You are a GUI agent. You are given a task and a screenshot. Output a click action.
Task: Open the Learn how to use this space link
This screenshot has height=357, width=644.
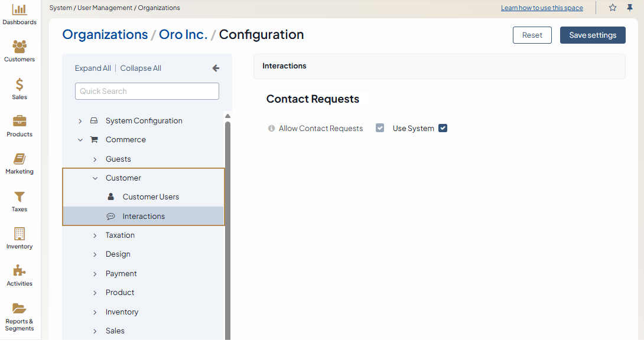tap(542, 8)
